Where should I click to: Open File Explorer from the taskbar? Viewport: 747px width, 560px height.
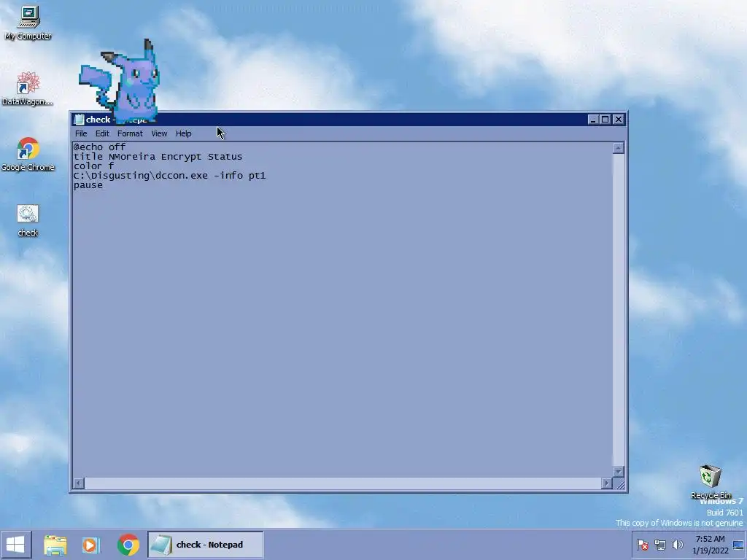click(x=55, y=545)
